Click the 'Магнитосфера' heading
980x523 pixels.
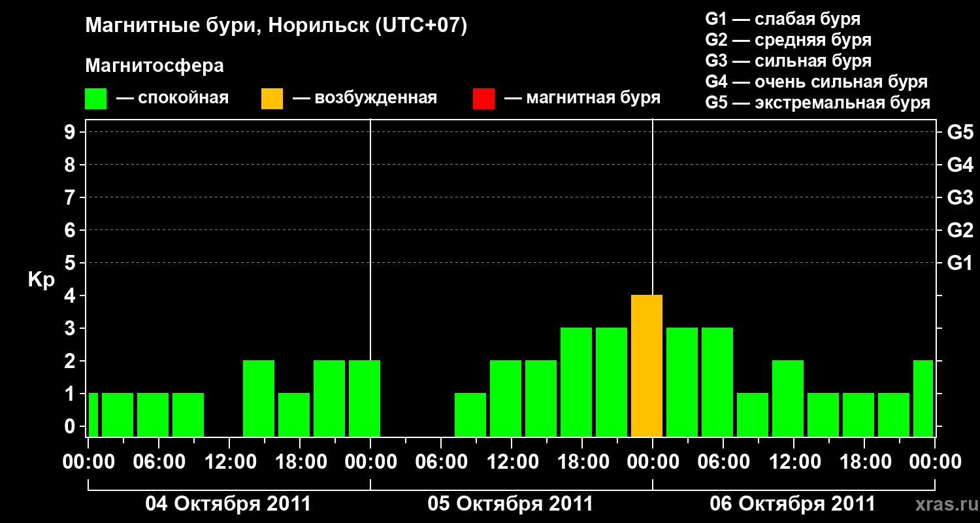(154, 66)
